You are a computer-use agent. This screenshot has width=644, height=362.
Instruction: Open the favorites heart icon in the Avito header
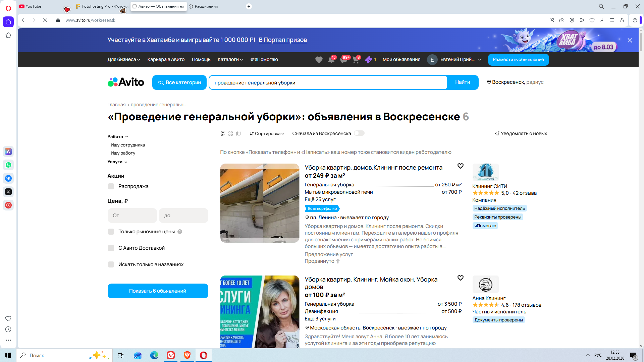coord(319,60)
